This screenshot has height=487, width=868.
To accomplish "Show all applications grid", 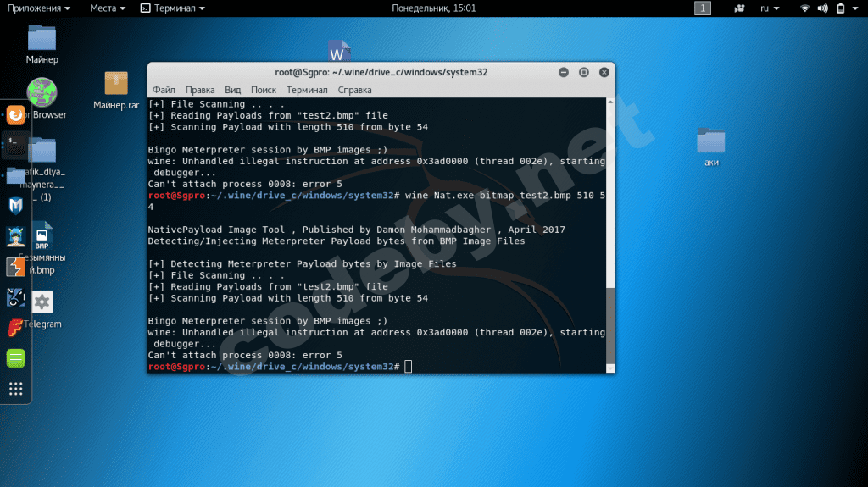I will tap(15, 389).
